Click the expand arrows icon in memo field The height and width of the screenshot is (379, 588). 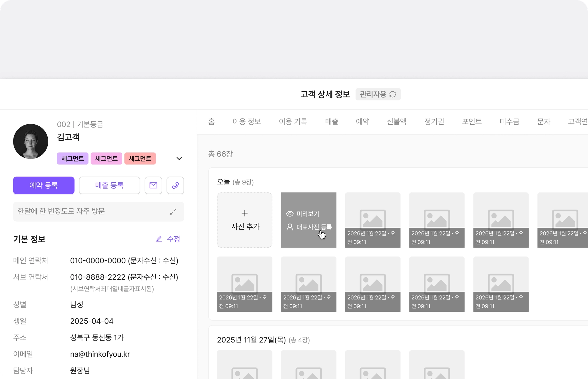coord(173,212)
